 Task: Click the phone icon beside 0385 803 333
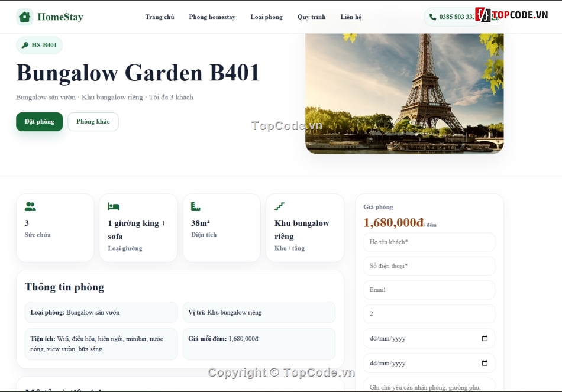432,17
